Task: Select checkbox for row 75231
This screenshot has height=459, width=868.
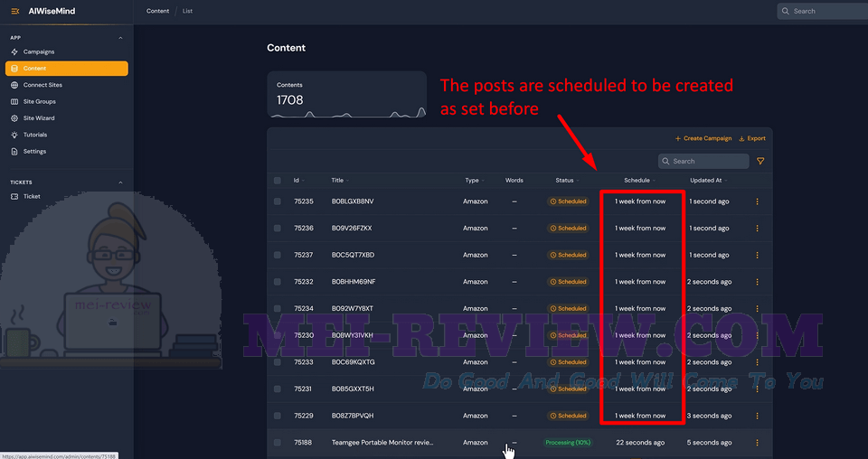Action: [278, 389]
